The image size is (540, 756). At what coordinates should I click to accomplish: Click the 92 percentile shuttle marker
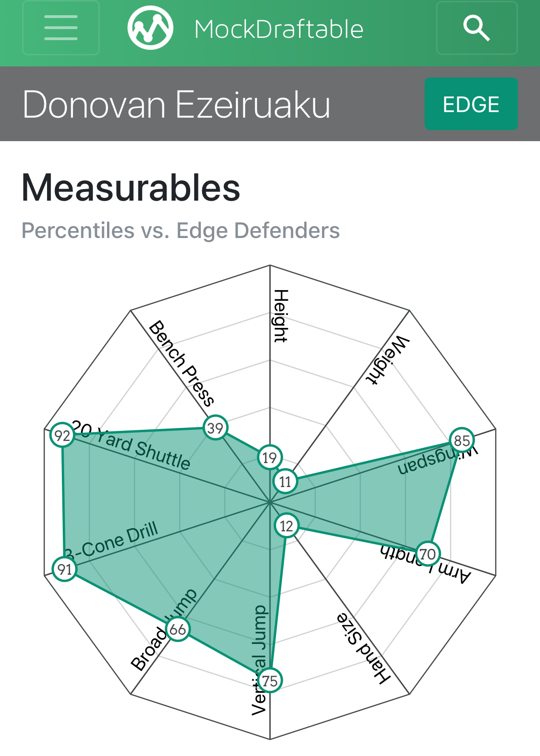pyautogui.click(x=62, y=435)
